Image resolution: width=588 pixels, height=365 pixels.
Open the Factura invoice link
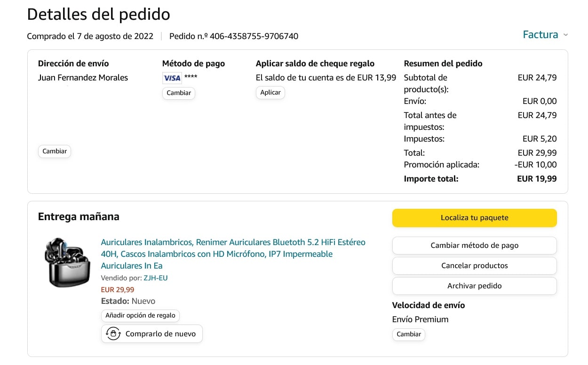tap(540, 35)
